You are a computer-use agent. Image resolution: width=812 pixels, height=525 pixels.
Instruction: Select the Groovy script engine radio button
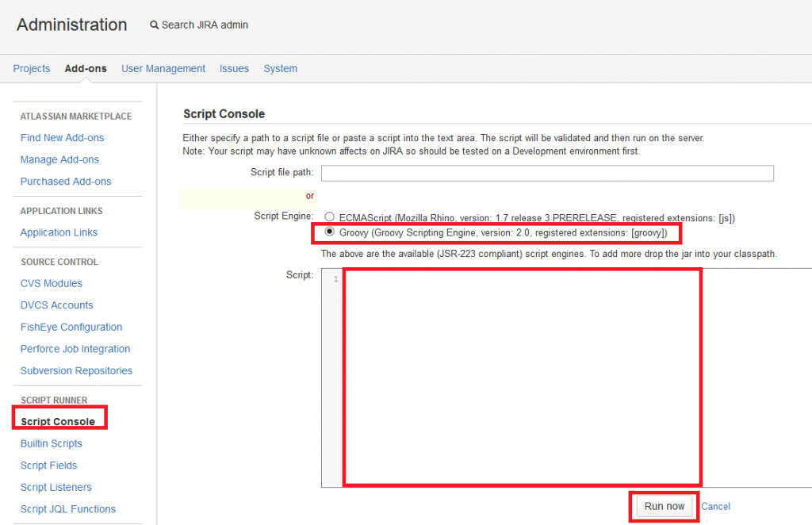pos(329,232)
